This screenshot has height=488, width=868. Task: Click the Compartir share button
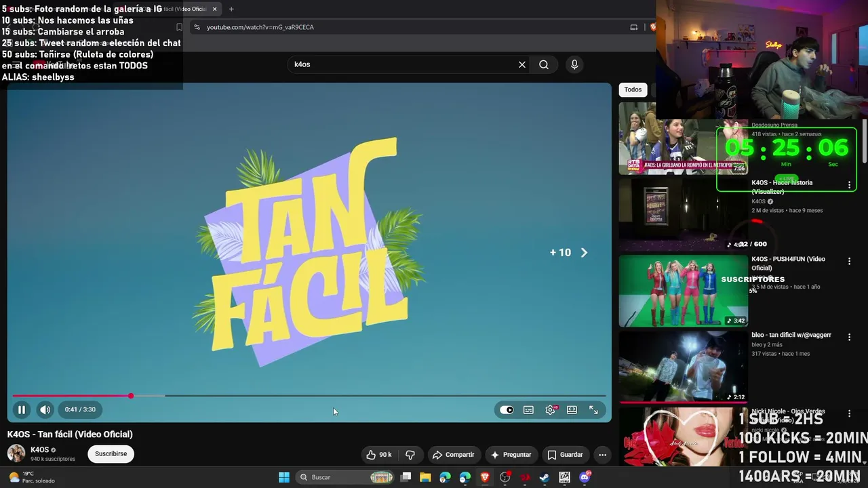[x=453, y=455]
